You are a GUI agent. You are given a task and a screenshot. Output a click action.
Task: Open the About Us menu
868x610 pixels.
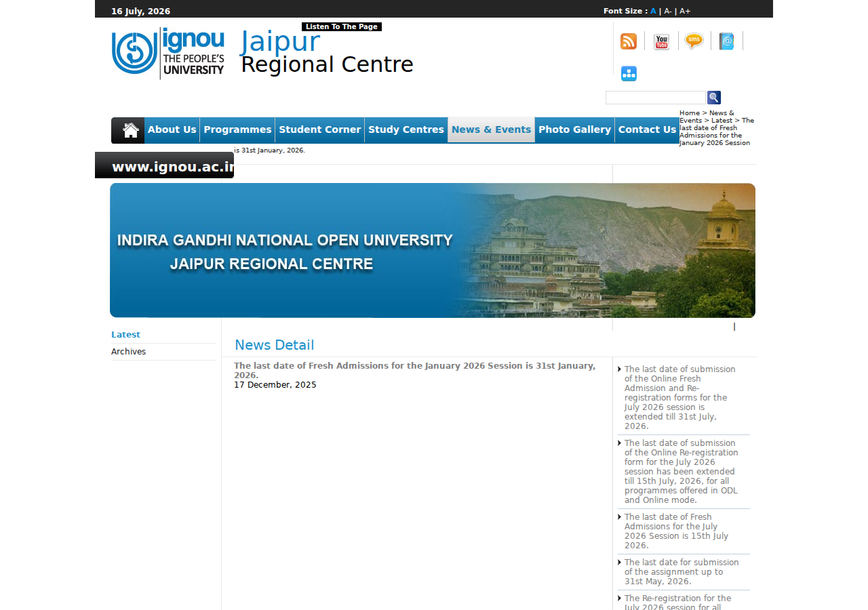click(172, 130)
